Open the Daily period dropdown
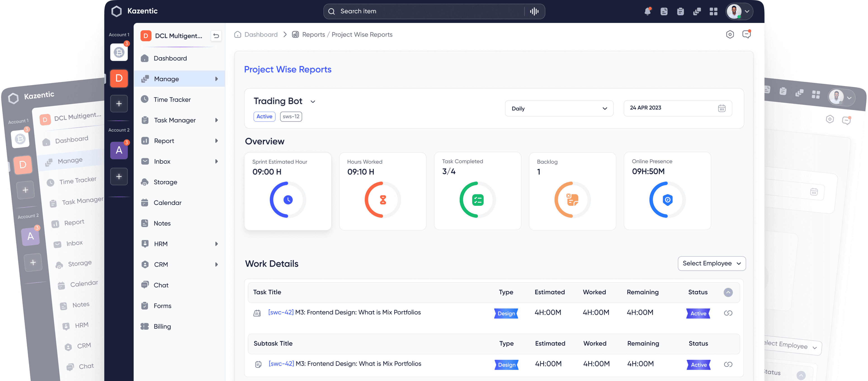Screen dimensions: 868x381 [x=559, y=108]
